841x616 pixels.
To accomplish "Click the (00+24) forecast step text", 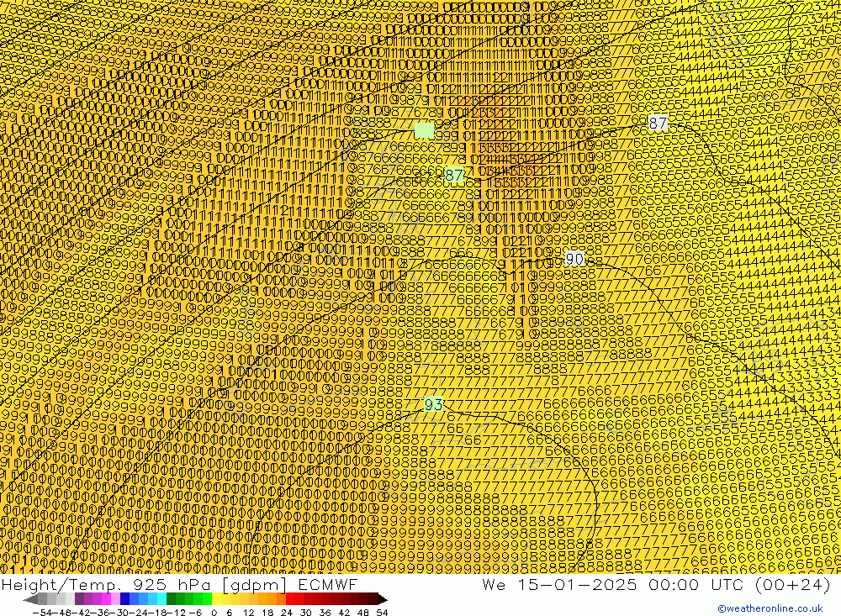I will [792, 584].
